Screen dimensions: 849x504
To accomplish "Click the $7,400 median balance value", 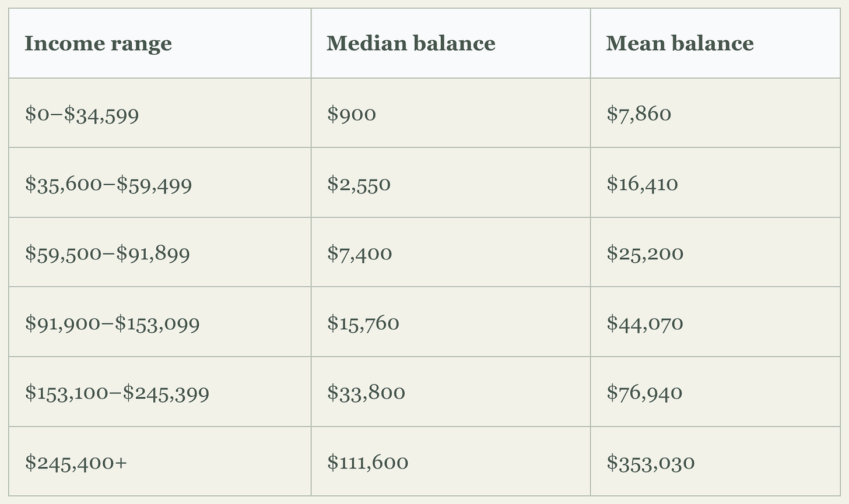I will click(x=359, y=253).
